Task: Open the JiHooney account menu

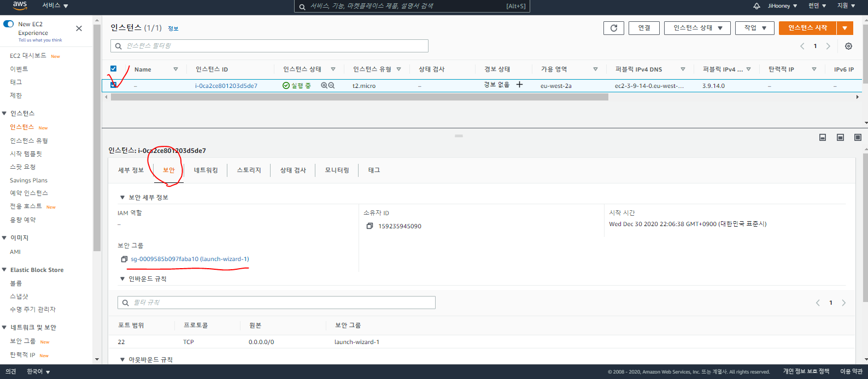Action: [782, 6]
